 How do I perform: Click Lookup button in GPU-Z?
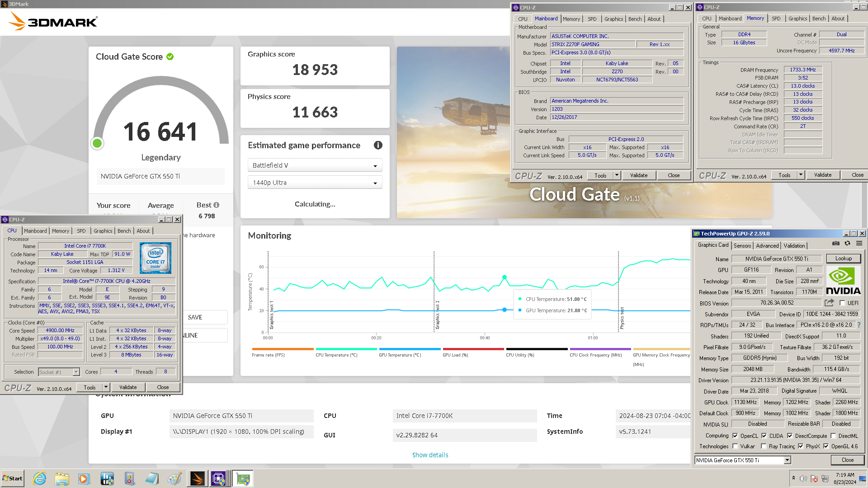[x=844, y=258]
